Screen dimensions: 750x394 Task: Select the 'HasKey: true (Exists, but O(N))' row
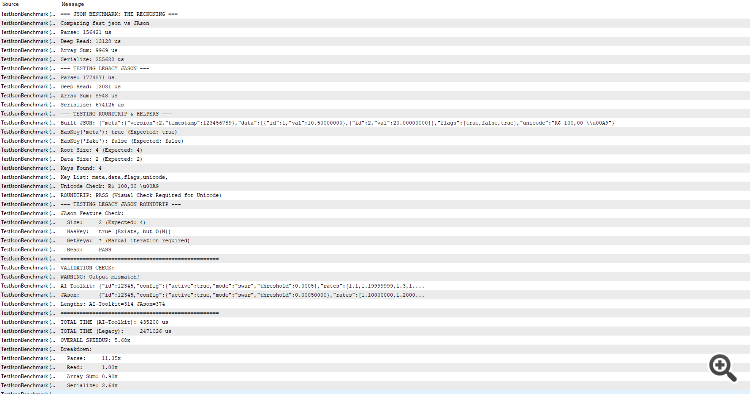(375, 231)
